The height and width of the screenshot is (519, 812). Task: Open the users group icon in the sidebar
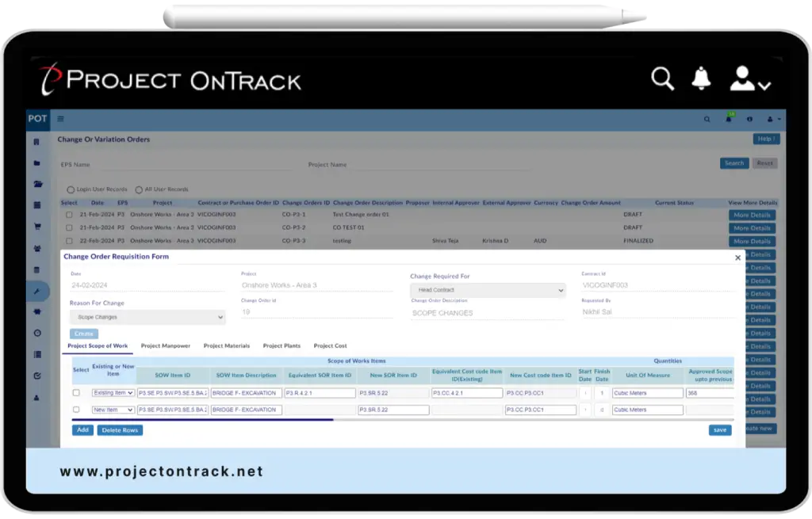point(37,248)
